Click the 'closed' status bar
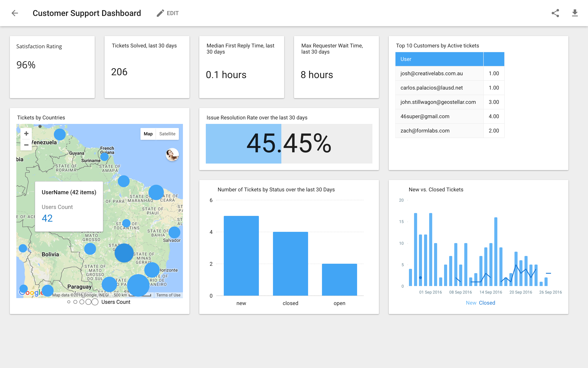Screen dimensions: 588x368 290,264
